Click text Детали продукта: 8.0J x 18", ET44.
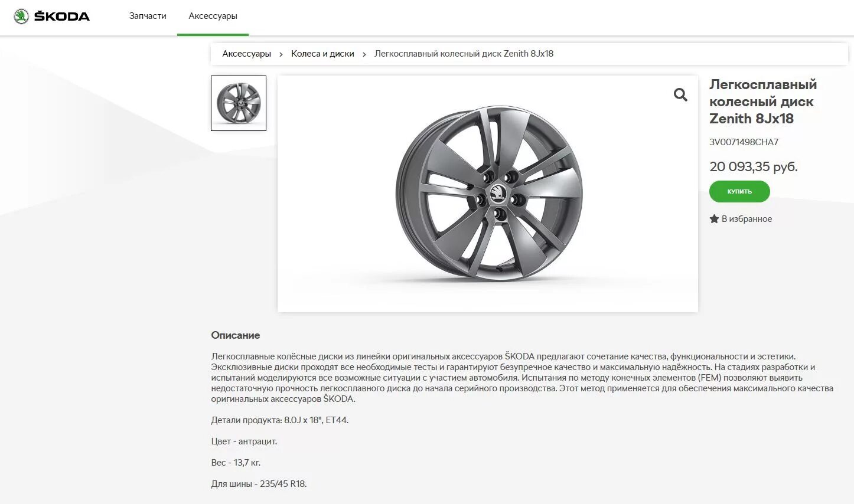This screenshot has height=504, width=854. [x=280, y=420]
